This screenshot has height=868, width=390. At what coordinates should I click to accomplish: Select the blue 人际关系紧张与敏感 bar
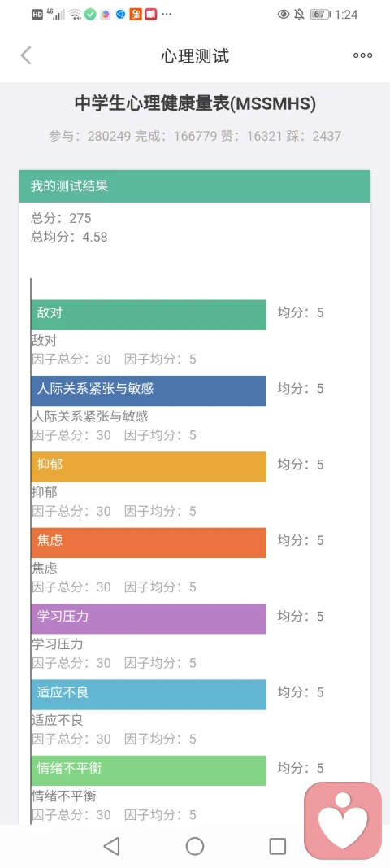pyautogui.click(x=149, y=390)
